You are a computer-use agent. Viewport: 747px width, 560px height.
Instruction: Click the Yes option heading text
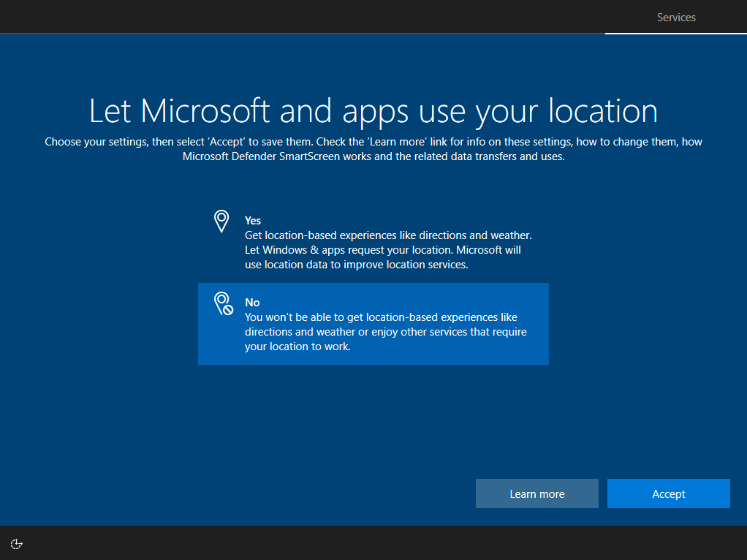click(x=252, y=220)
